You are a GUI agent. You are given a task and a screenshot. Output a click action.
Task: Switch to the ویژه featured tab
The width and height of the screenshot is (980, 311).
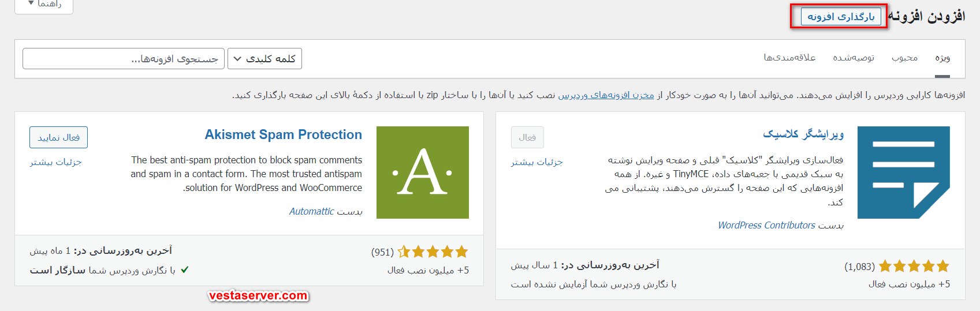point(942,58)
